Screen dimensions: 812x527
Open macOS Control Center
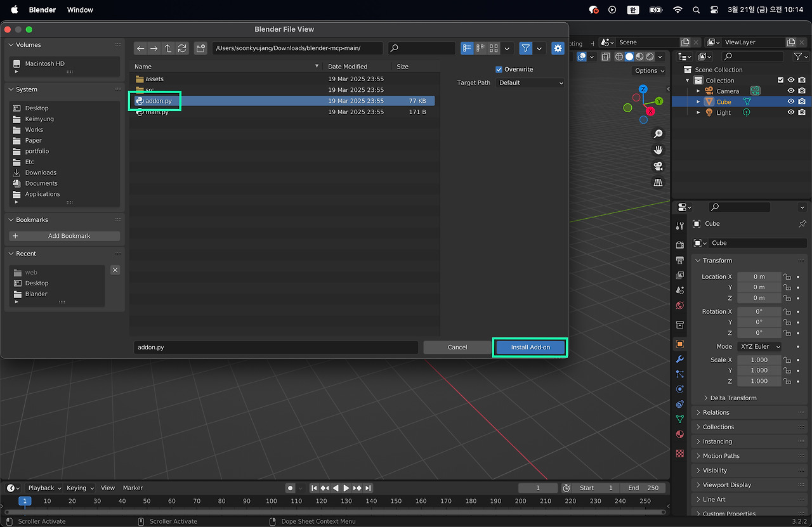point(714,10)
